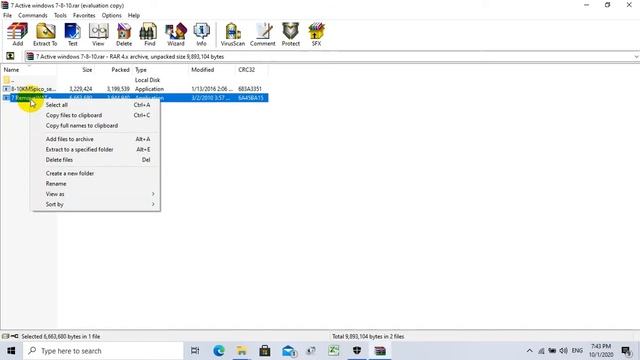Viewport: 640px width, 360px height.
Task: Sort by the CRC32 column header
Action: point(251,70)
